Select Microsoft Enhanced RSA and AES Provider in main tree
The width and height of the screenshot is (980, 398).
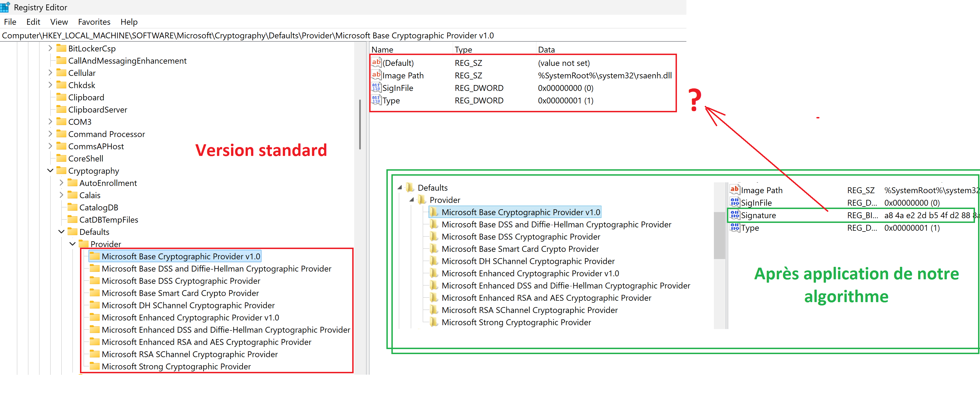206,342
